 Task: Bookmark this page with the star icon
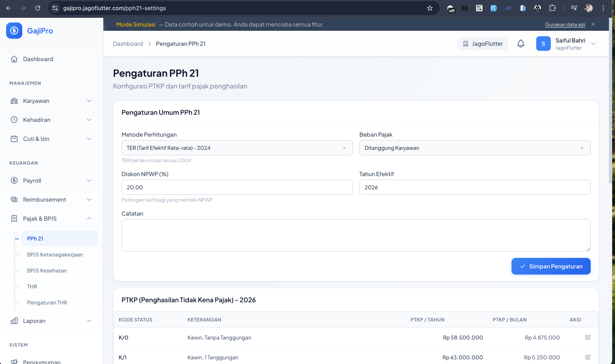(430, 8)
